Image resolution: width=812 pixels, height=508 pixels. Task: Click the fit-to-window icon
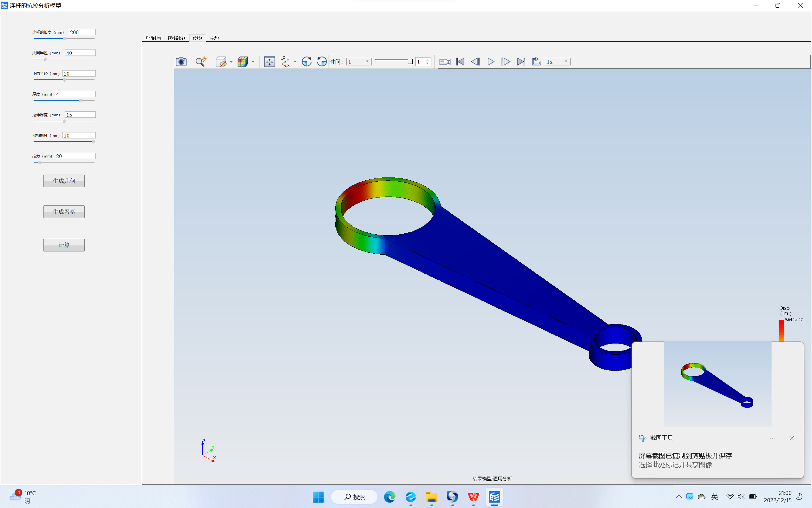click(x=269, y=62)
